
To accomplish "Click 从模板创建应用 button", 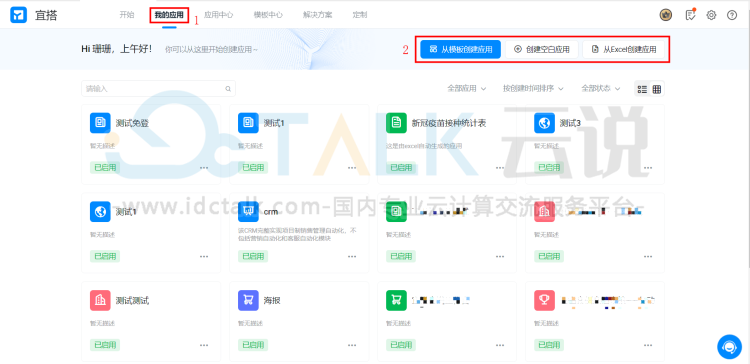I will point(461,49).
